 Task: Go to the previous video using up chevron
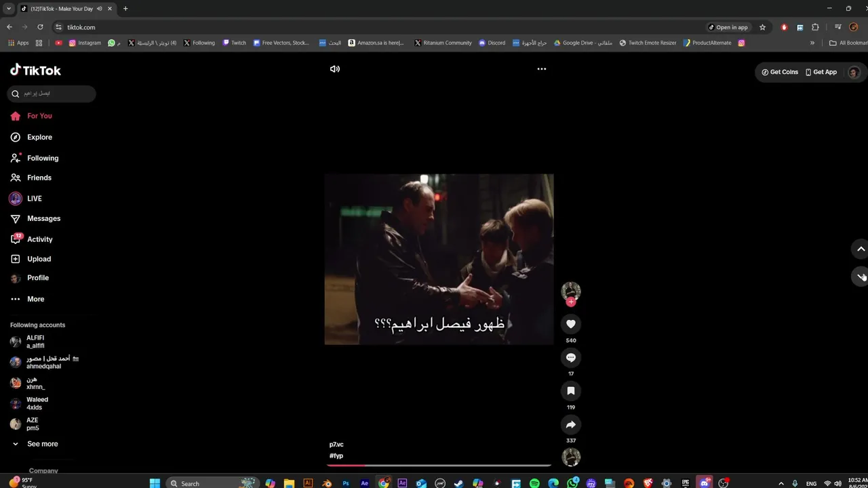pyautogui.click(x=861, y=249)
